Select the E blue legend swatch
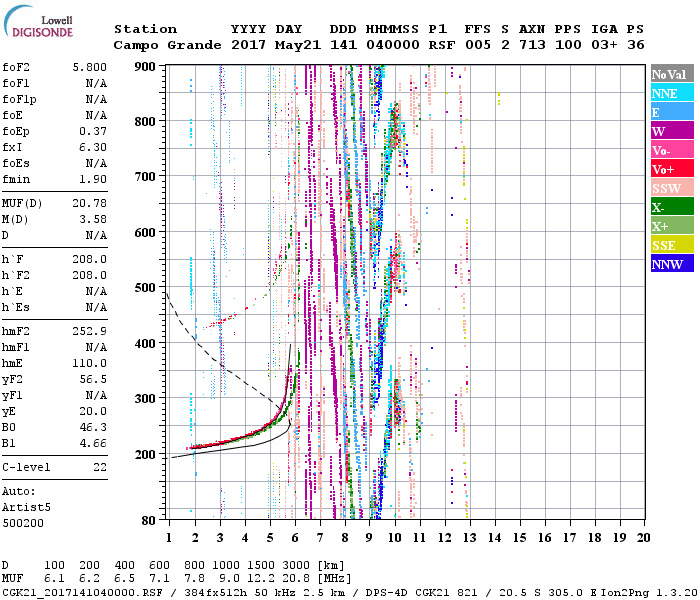The height and width of the screenshot is (600, 700). (672, 112)
